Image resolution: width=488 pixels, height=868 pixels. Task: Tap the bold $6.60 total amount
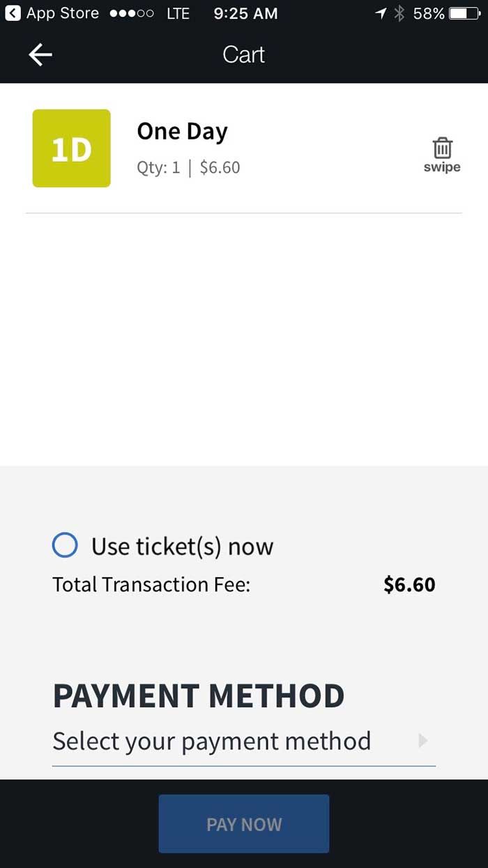pos(409,584)
